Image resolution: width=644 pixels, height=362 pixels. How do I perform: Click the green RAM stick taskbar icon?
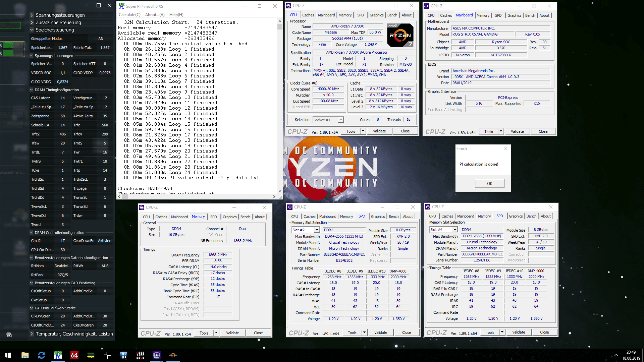click(x=91, y=355)
